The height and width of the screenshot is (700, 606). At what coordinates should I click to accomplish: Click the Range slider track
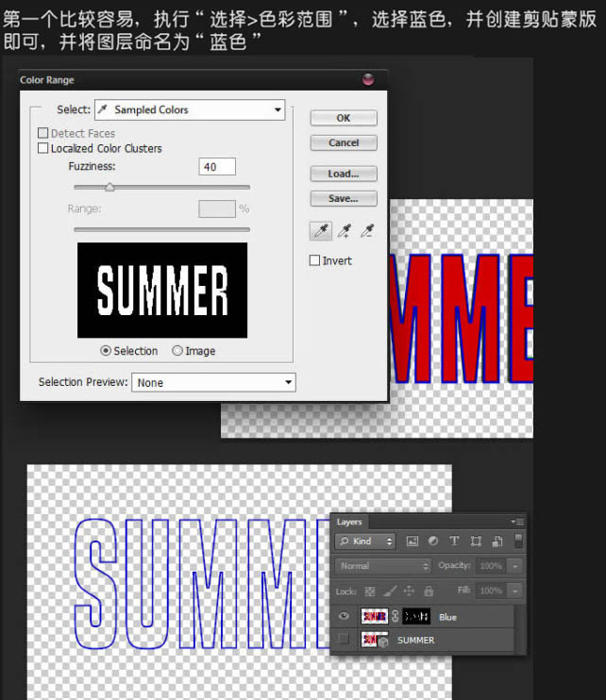pyautogui.click(x=161, y=229)
